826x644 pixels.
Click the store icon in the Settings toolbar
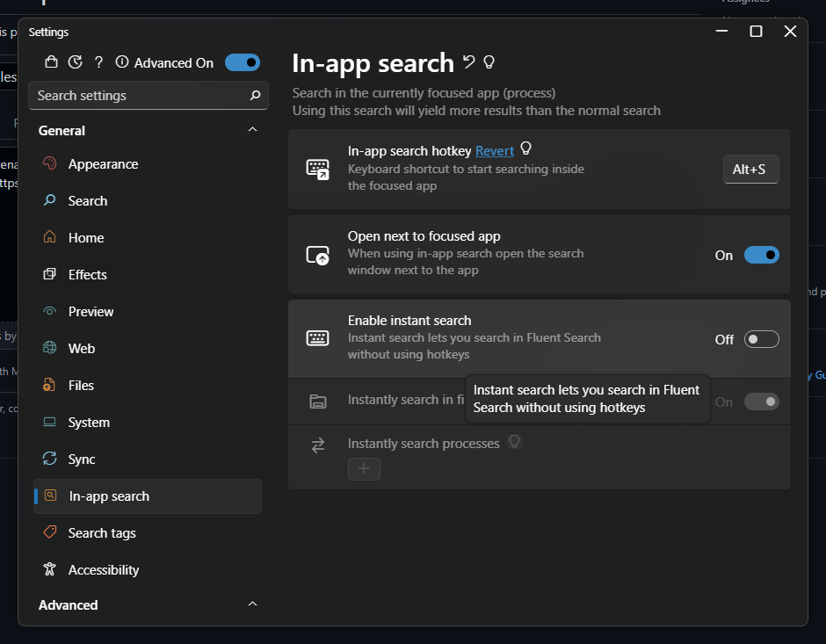click(x=51, y=62)
